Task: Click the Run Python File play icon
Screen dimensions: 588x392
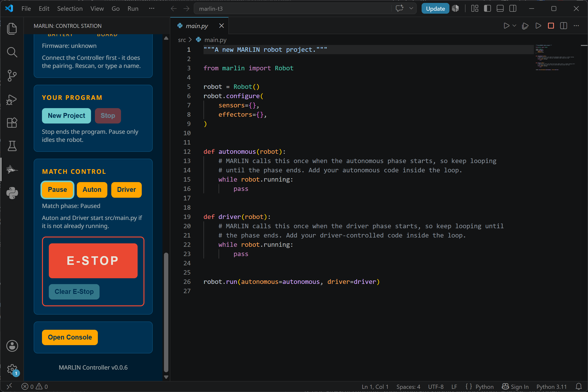Action: [506, 26]
